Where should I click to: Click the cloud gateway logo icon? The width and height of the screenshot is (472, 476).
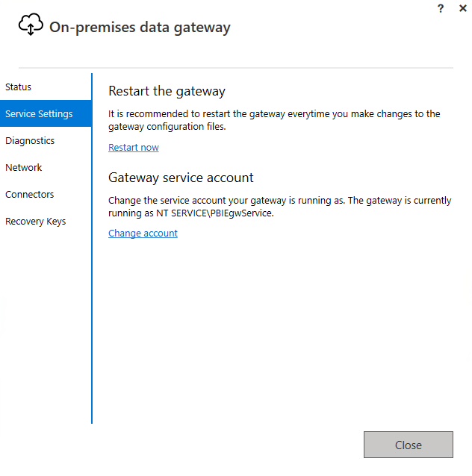31,25
